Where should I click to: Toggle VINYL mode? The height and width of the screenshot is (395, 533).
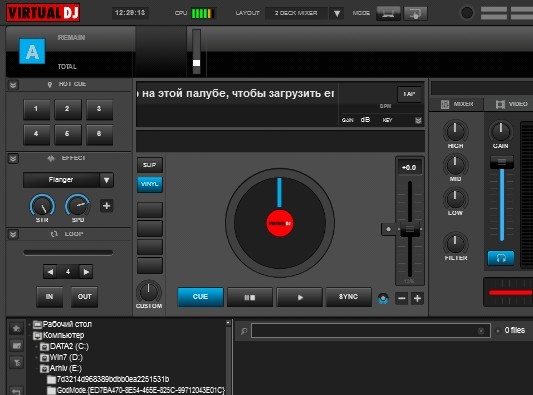coord(150,184)
